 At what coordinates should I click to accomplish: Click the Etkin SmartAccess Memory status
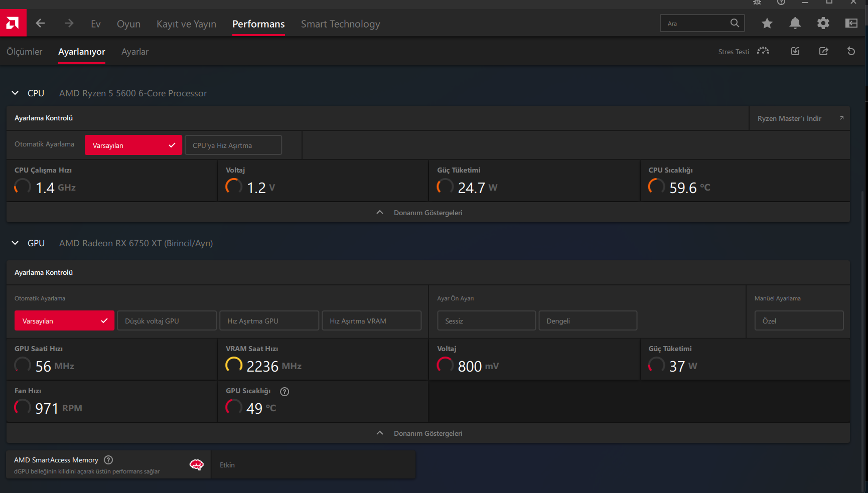tap(227, 465)
